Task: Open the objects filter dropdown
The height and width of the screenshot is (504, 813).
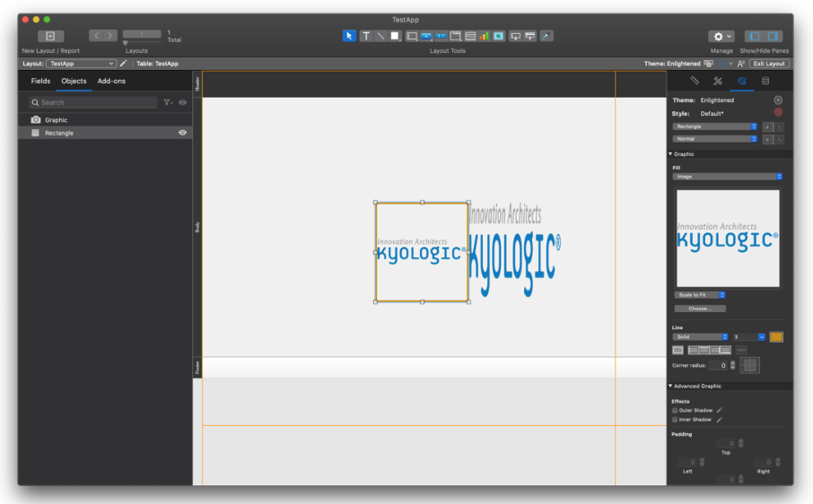Action: tap(168, 102)
